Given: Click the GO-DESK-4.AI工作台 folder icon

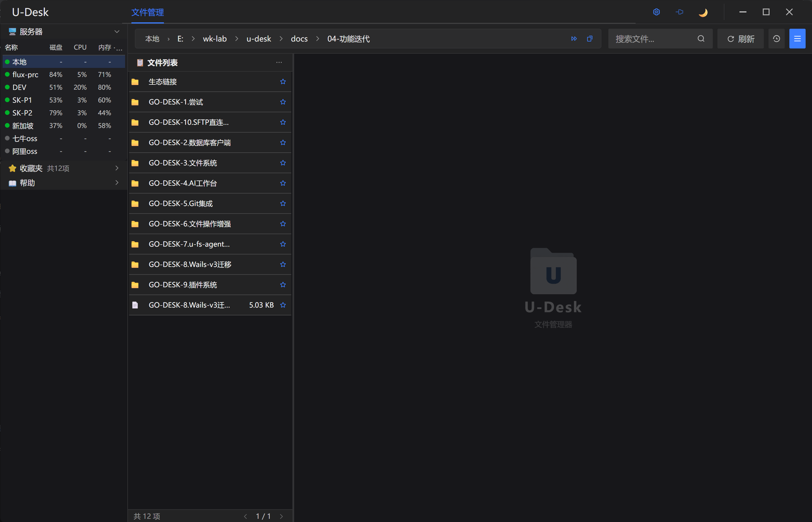Looking at the screenshot, I should point(135,183).
